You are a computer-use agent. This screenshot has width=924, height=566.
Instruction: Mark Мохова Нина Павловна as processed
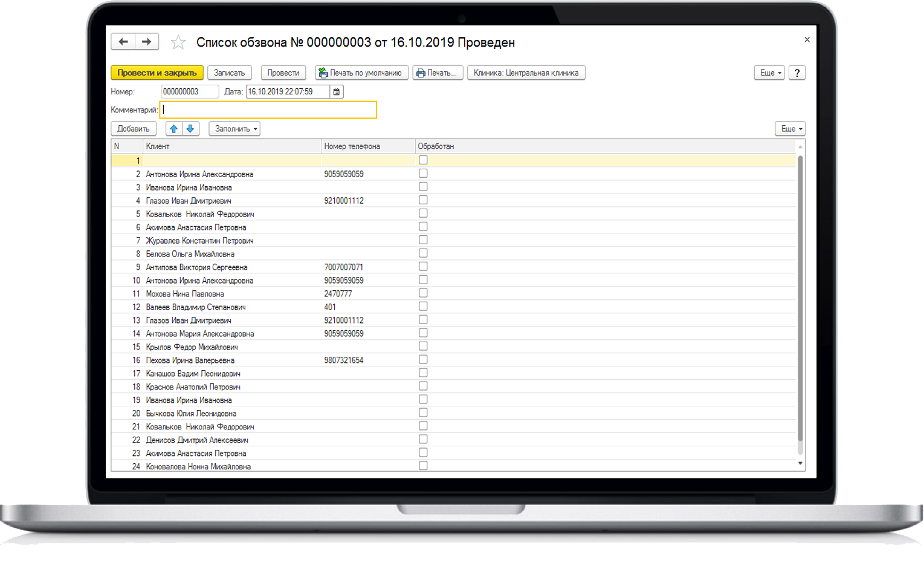[423, 293]
